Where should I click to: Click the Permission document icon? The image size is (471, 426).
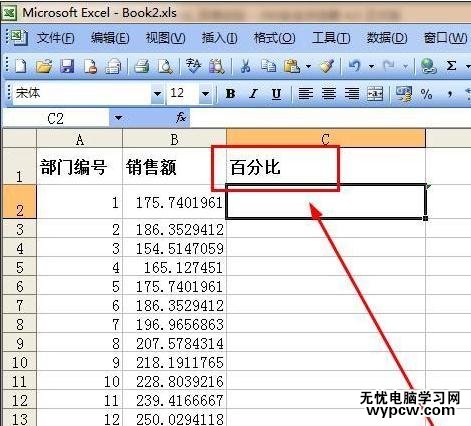click(90, 66)
